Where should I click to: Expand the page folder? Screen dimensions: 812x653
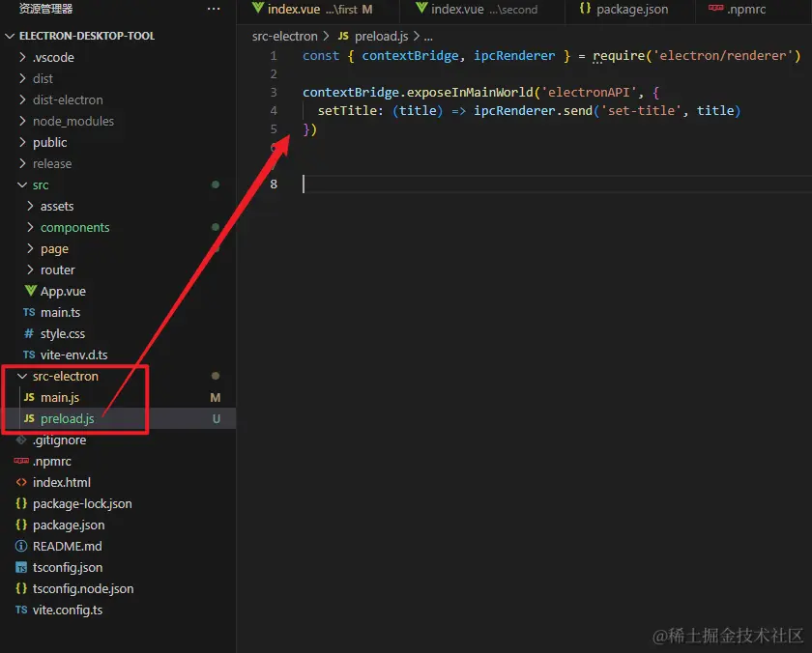tap(30, 248)
